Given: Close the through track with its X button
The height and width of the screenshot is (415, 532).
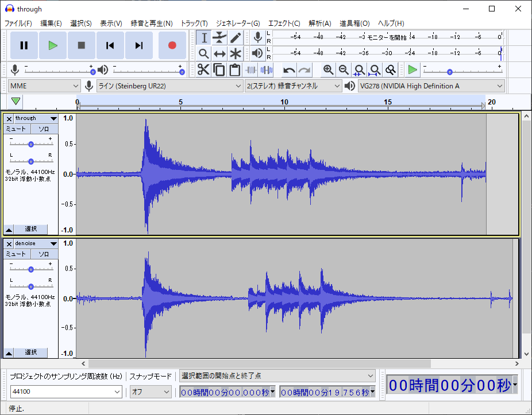Looking at the screenshot, I should [9, 119].
